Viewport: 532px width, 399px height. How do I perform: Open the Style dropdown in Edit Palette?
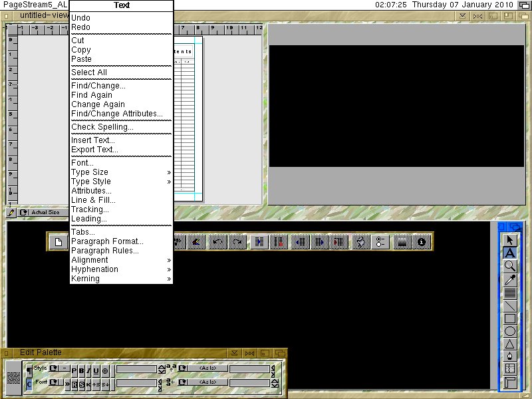tap(53, 368)
